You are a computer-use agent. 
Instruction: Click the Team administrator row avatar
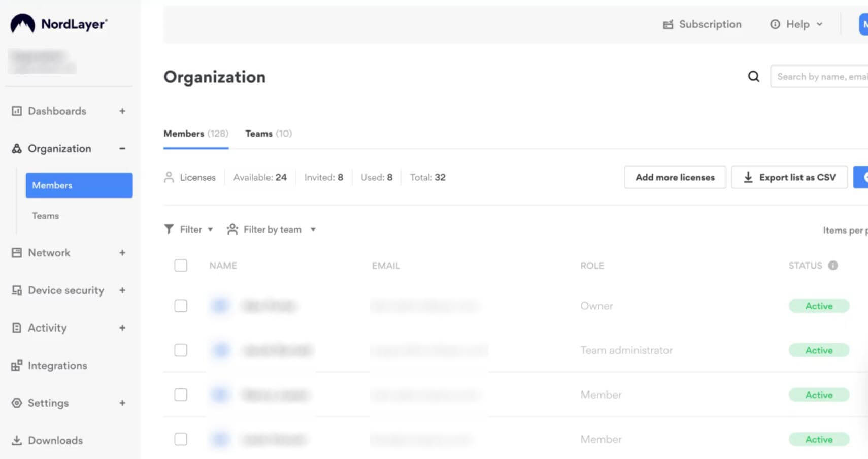[221, 350]
